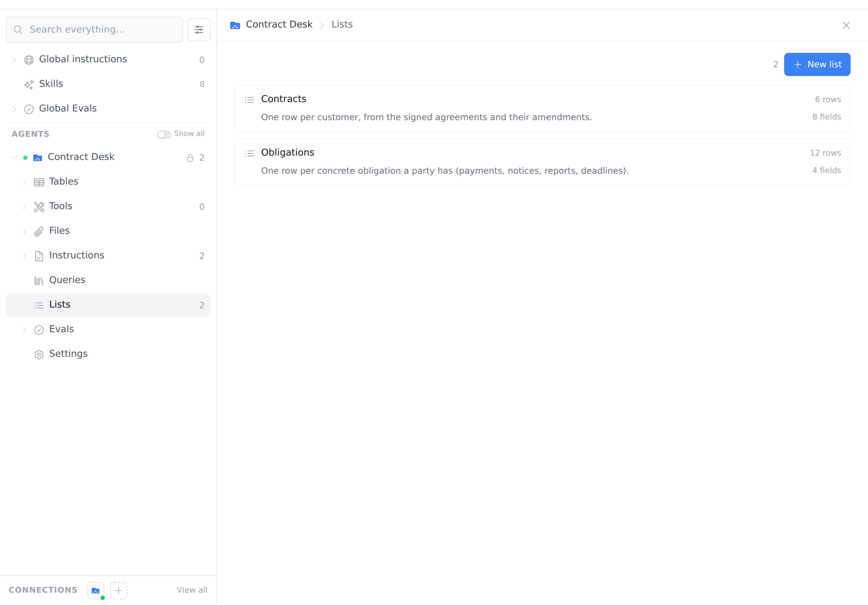Click Contract Desk in the breadcrumb

point(279,25)
